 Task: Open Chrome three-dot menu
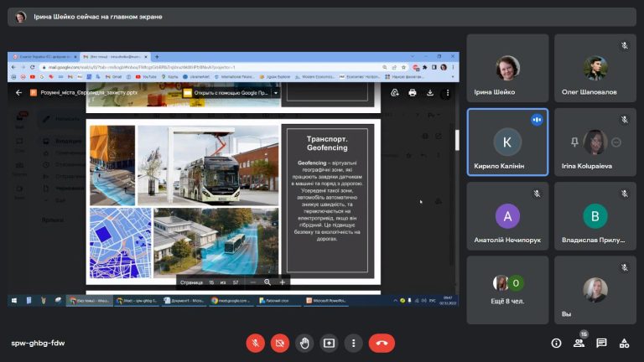[x=453, y=67]
